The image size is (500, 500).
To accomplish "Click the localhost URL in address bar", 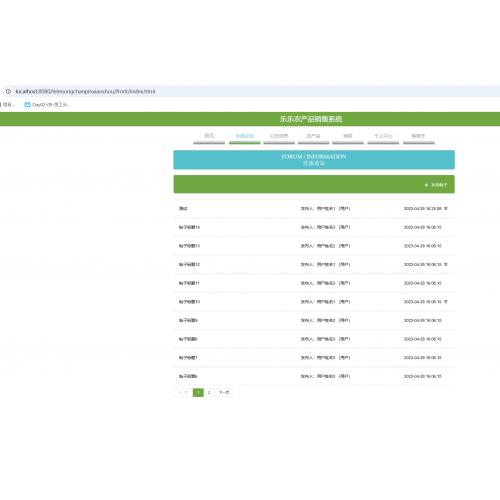I will click(85, 91).
